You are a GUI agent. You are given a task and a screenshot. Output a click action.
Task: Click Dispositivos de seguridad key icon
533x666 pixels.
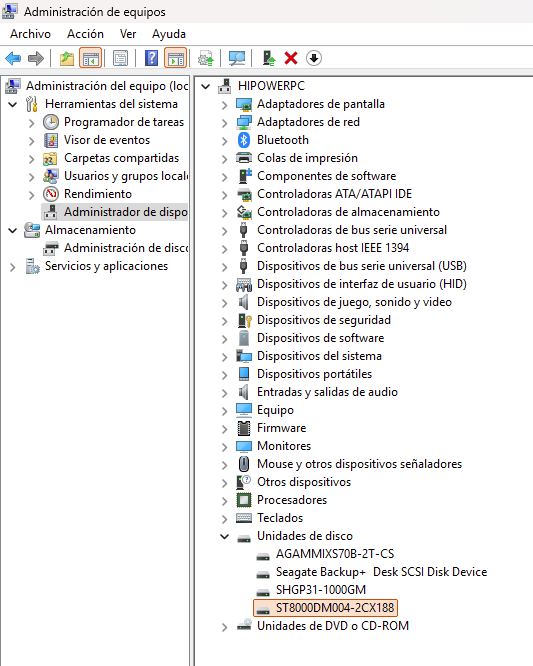click(245, 320)
